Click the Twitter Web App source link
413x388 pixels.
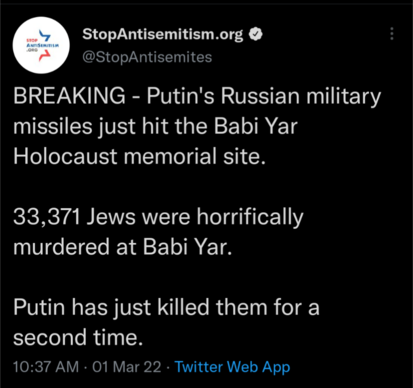point(232,367)
